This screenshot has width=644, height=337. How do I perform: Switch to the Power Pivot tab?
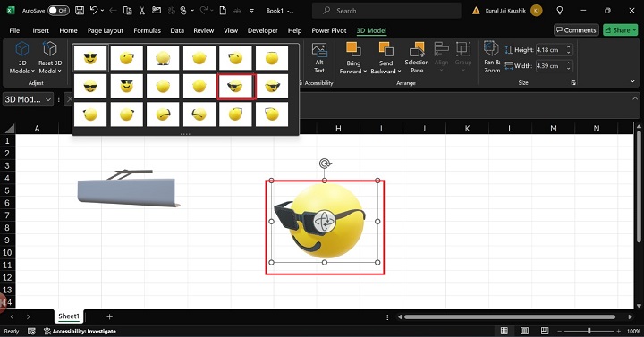329,30
